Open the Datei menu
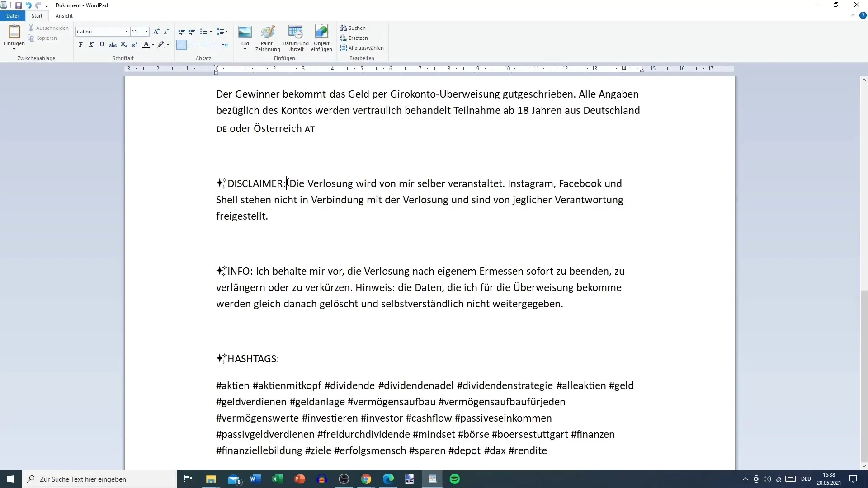Image resolution: width=868 pixels, height=488 pixels. coord(13,16)
